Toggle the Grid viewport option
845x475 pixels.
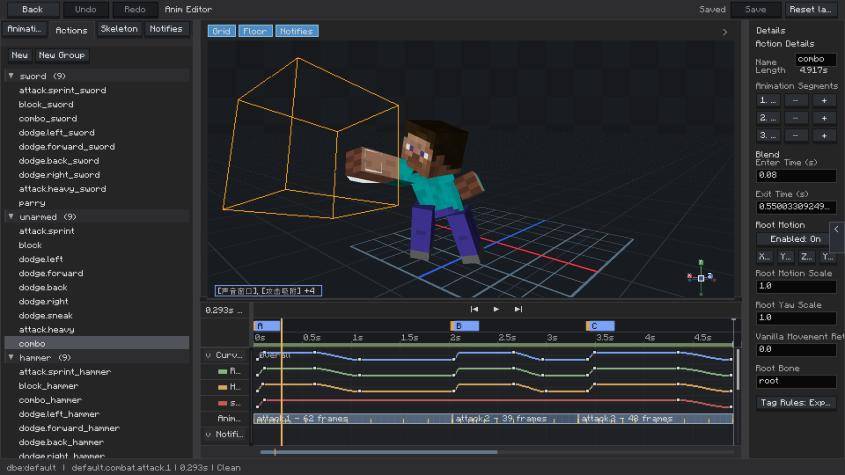(221, 31)
